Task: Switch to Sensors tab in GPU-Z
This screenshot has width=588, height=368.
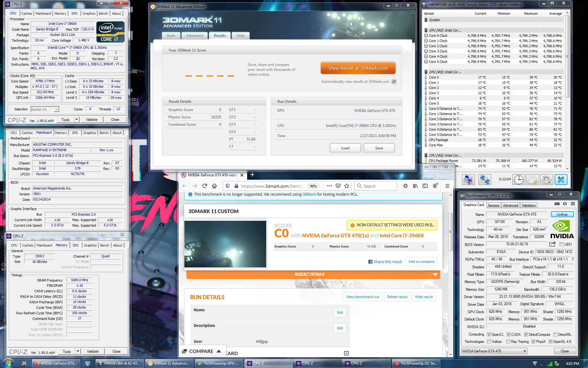Action: (x=493, y=205)
